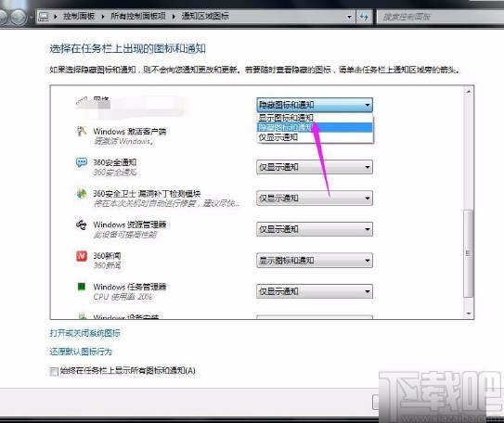Click the refresh button next to address bar
The height and width of the screenshot is (423, 504).
[364, 17]
